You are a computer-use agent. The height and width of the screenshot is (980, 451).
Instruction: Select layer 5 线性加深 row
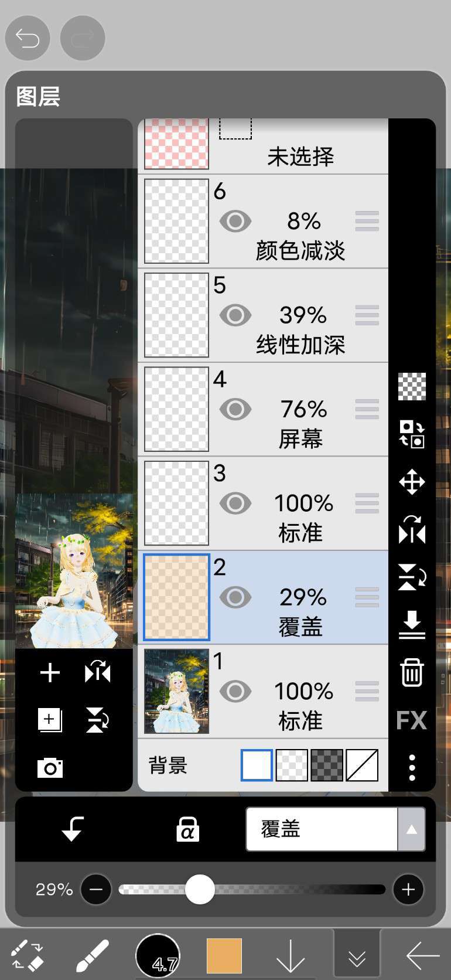[x=263, y=315]
